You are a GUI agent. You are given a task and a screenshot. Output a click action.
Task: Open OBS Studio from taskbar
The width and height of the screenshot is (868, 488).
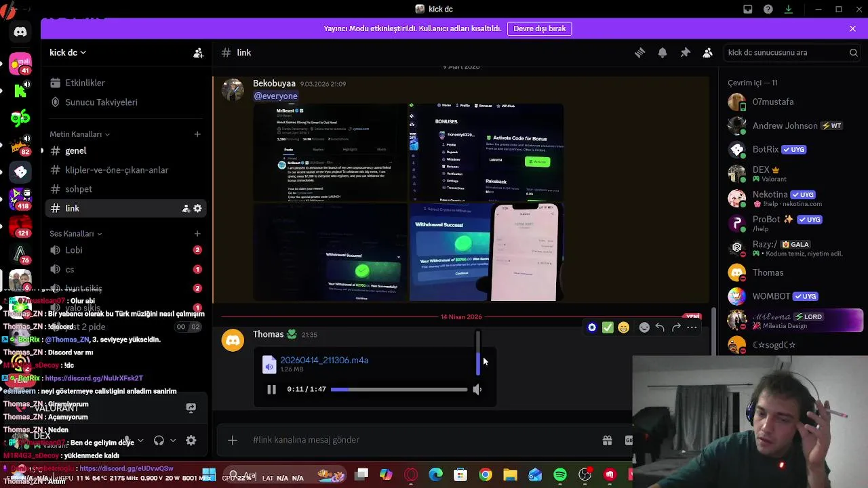(585, 475)
